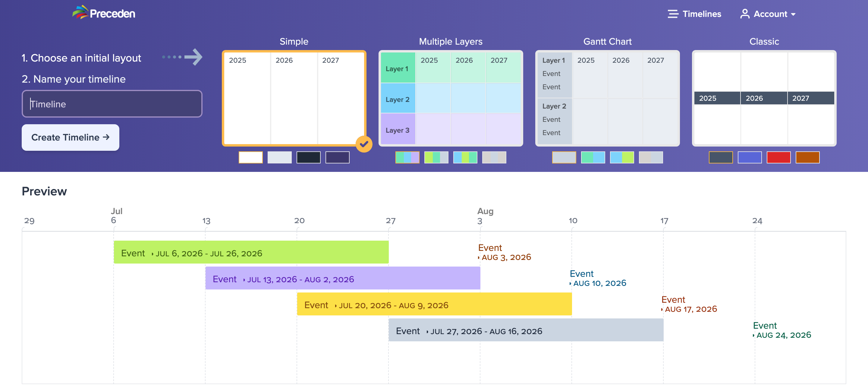Click the checkmark badge on Simple layout

tap(364, 144)
